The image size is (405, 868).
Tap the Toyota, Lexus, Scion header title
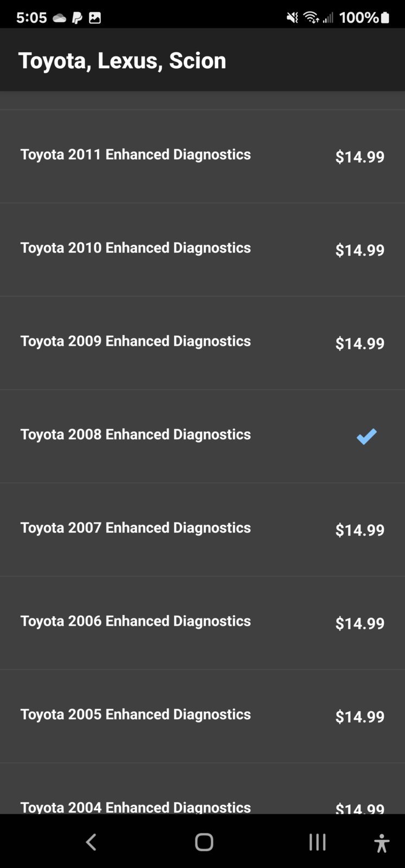tap(122, 60)
